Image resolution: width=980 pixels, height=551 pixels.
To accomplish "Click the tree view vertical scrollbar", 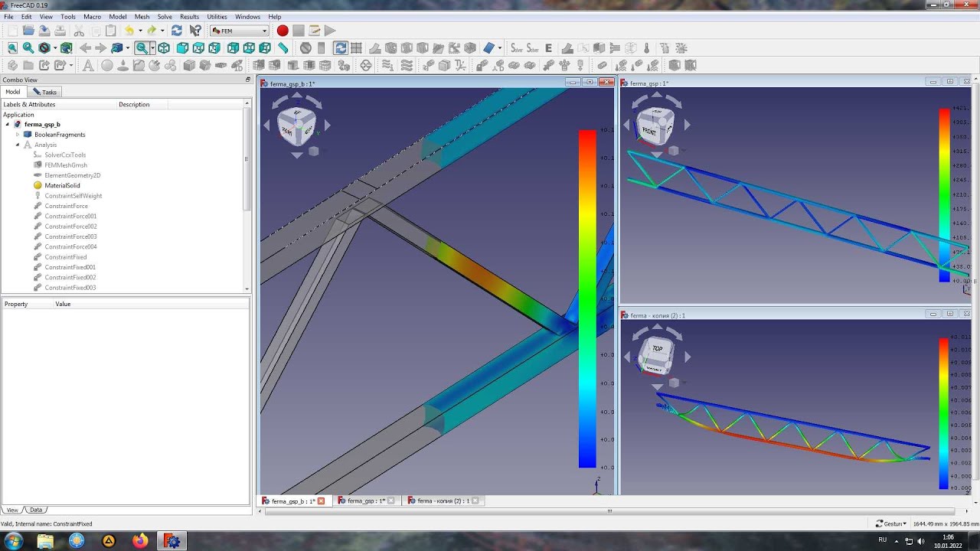I will pyautogui.click(x=247, y=159).
